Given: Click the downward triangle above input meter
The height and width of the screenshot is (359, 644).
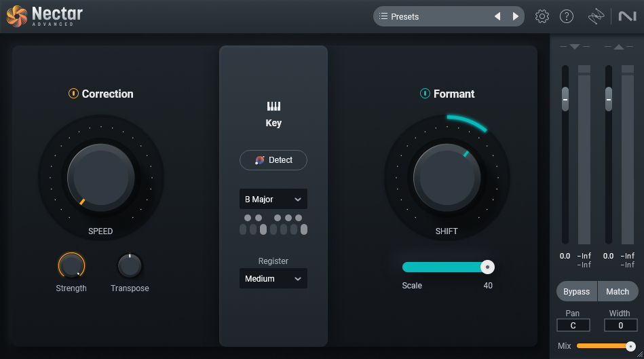Looking at the screenshot, I should (575, 47).
